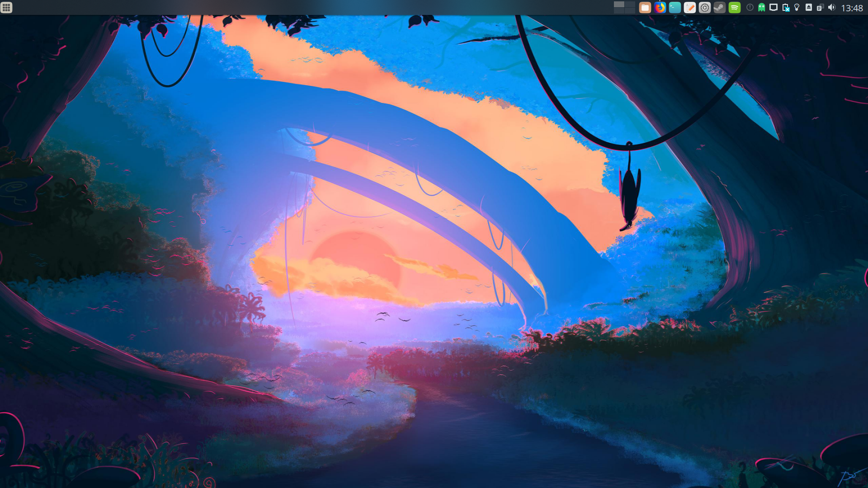
Task: Launch Steam from the panel
Action: tap(720, 8)
